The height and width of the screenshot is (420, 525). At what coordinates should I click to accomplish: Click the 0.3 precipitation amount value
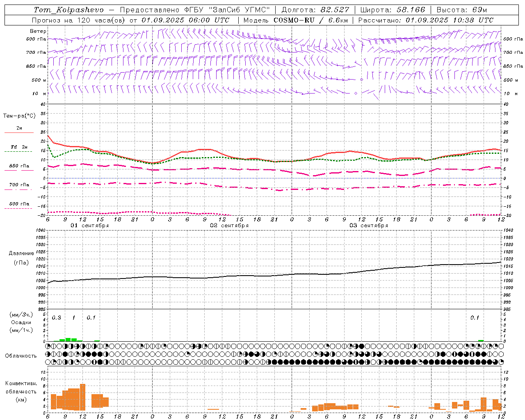point(57,317)
